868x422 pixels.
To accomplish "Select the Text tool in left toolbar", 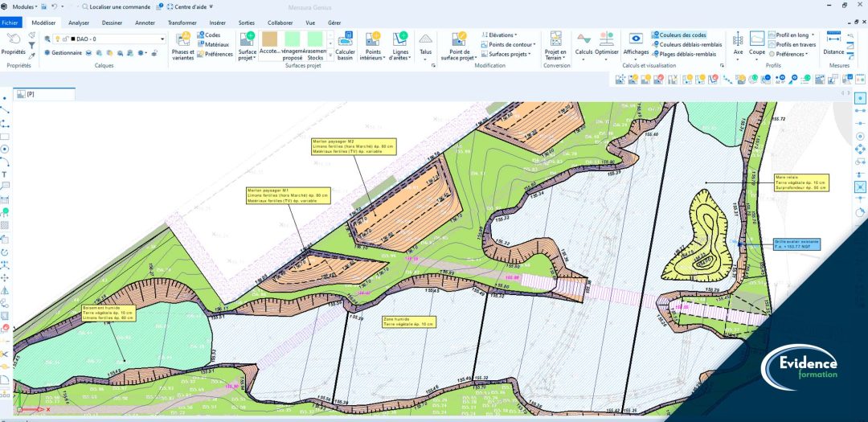I will pos(5,174).
